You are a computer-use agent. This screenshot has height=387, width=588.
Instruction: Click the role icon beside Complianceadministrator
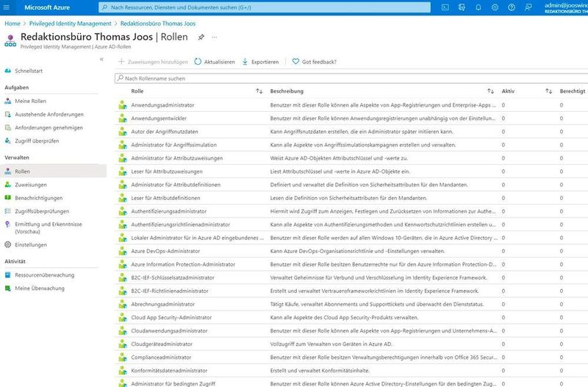(123, 358)
